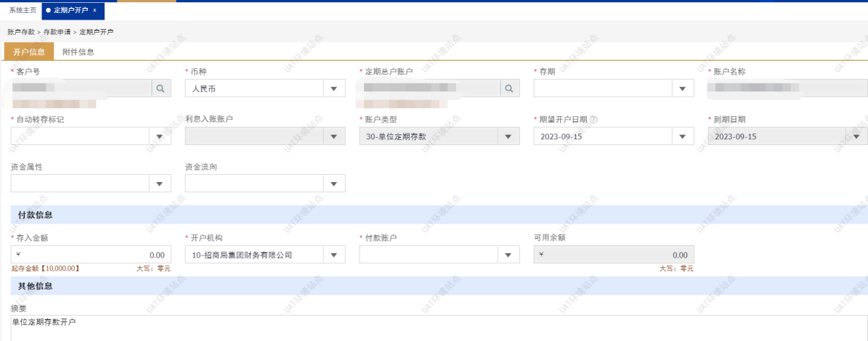Viewport: 868px width, 341px height.
Task: Open the 资金流向 dropdown
Action: click(x=333, y=184)
